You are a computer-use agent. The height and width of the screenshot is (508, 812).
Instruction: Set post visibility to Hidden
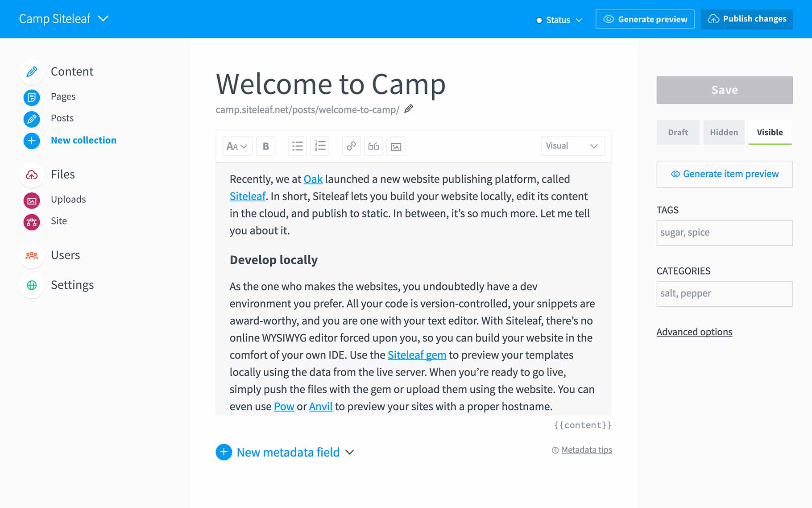point(724,133)
